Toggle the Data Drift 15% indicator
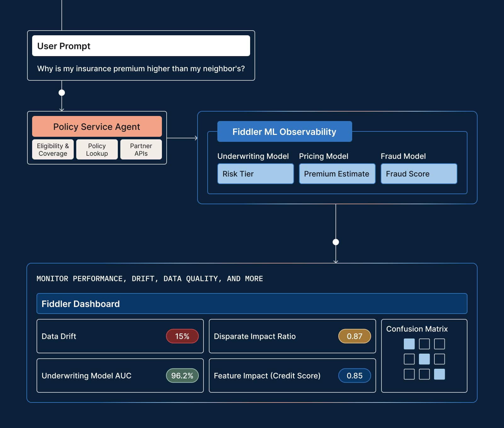The width and height of the screenshot is (504, 428). coord(182,336)
